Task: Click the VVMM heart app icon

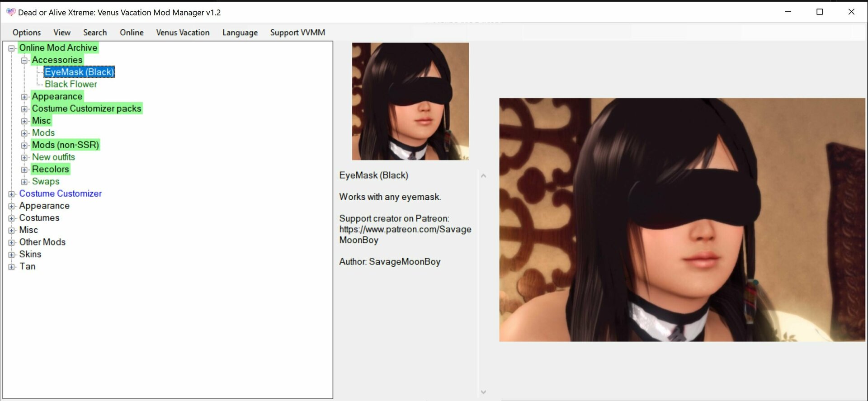Action: tap(11, 12)
